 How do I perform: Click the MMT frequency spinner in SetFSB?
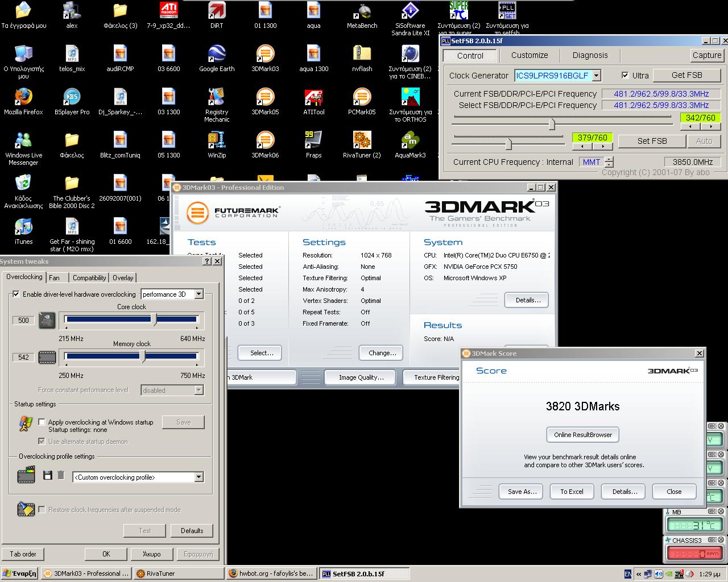pos(609,162)
